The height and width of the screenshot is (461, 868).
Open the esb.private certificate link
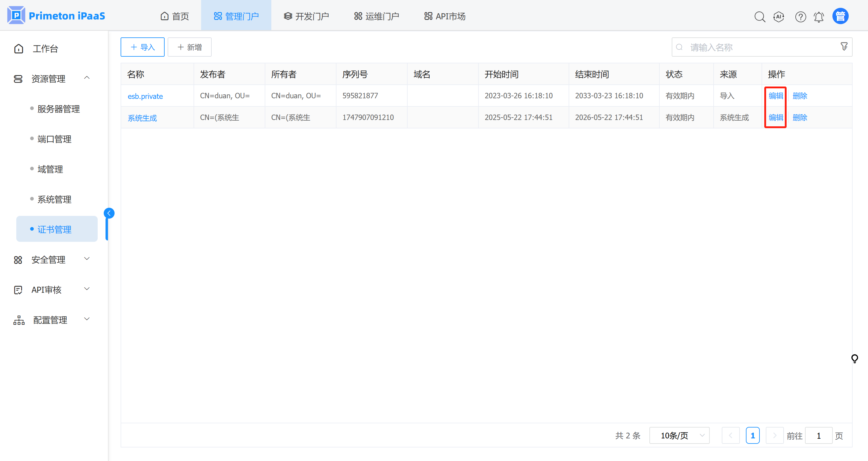(x=145, y=96)
